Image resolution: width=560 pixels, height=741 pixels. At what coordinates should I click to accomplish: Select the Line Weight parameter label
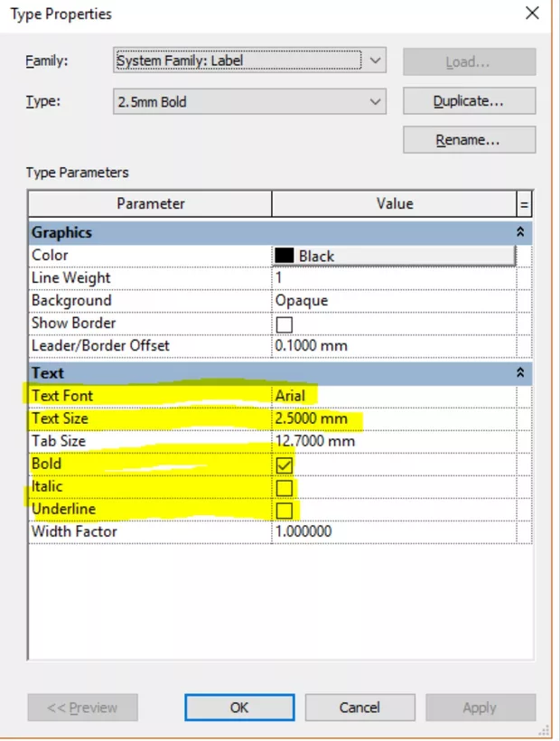pyautogui.click(x=70, y=278)
